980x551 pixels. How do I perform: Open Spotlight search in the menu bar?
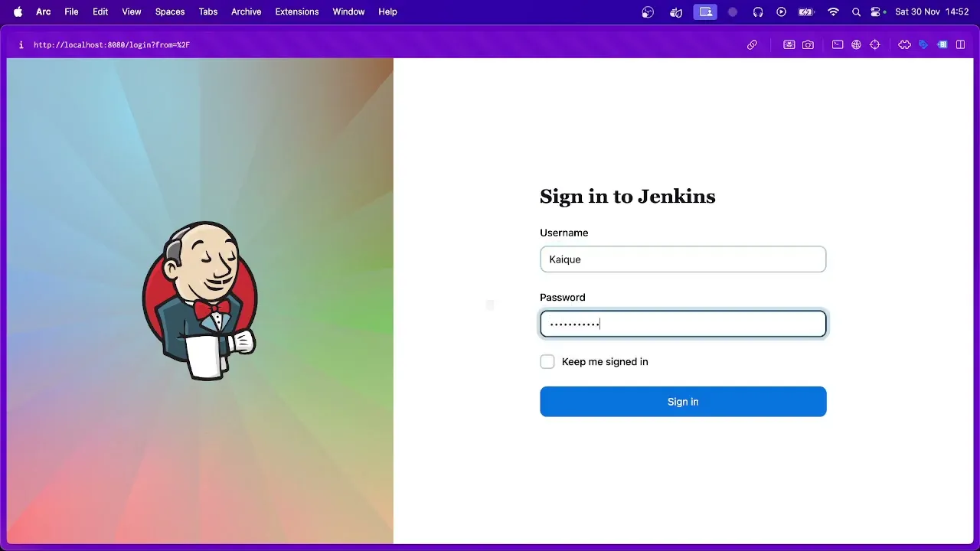tap(856, 12)
